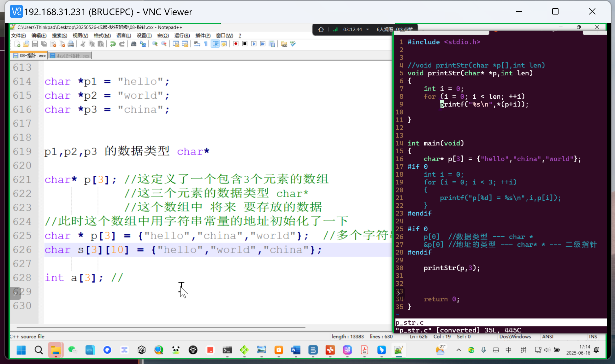The height and width of the screenshot is (364, 615).
Task: Click the Save All icon
Action: tap(44, 44)
